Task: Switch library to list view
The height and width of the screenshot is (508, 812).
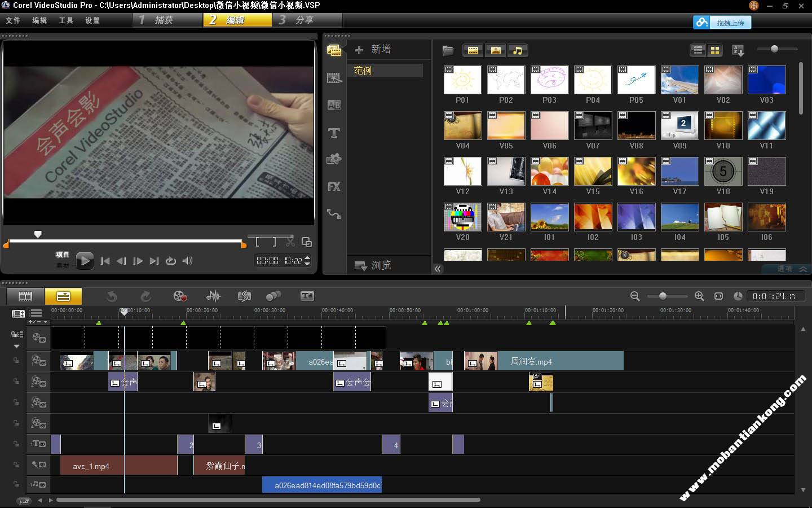Action: 698,50
